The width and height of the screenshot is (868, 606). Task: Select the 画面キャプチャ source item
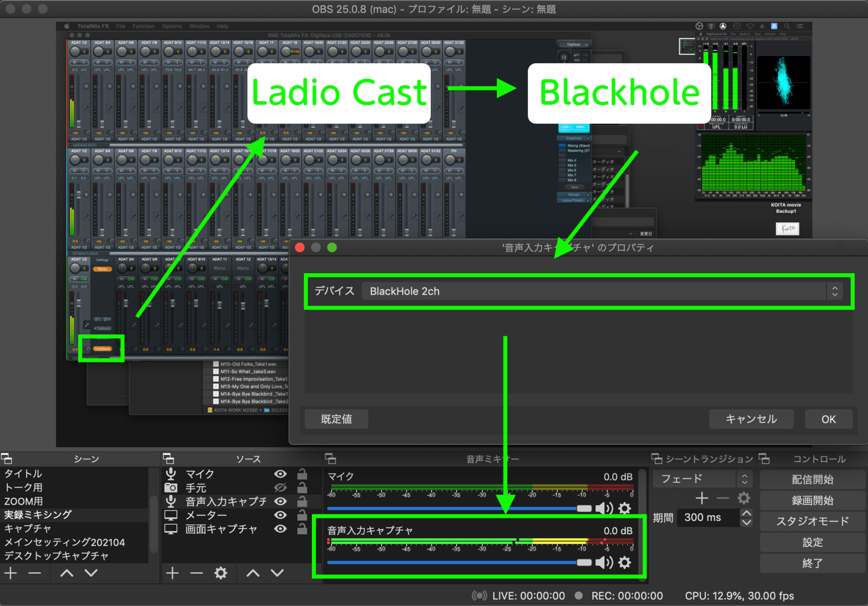(221, 529)
